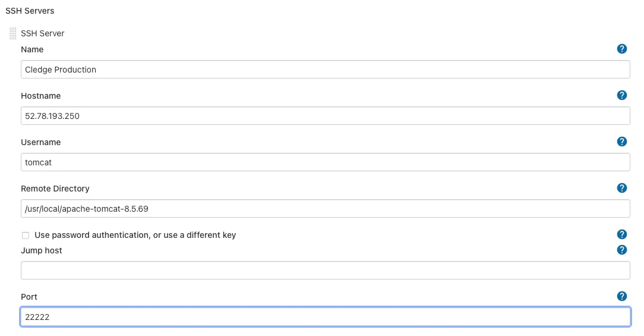
Task: Select the Username field containing tomcat
Action: pyautogui.click(x=325, y=162)
